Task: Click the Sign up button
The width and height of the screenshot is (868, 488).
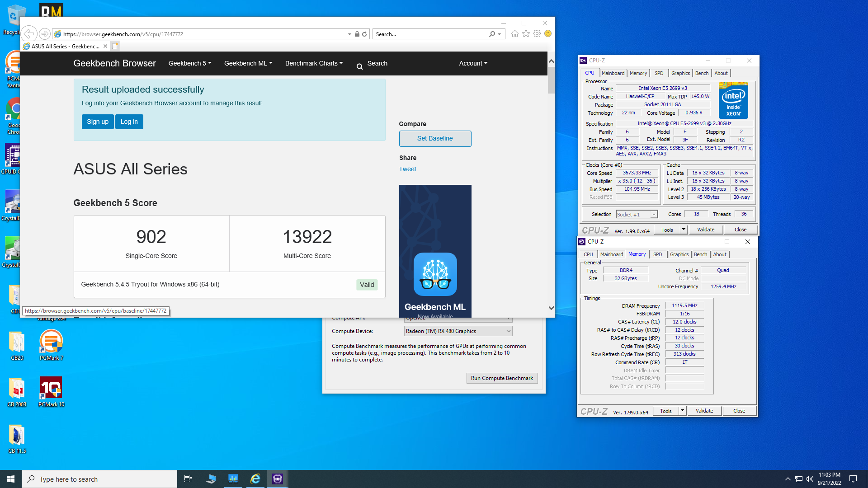Action: pos(98,122)
